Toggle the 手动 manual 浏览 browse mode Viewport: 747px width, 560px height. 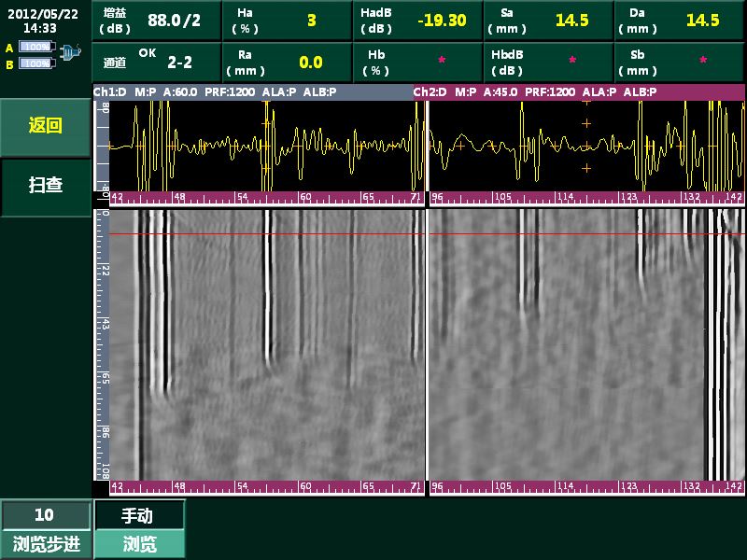pos(139,528)
